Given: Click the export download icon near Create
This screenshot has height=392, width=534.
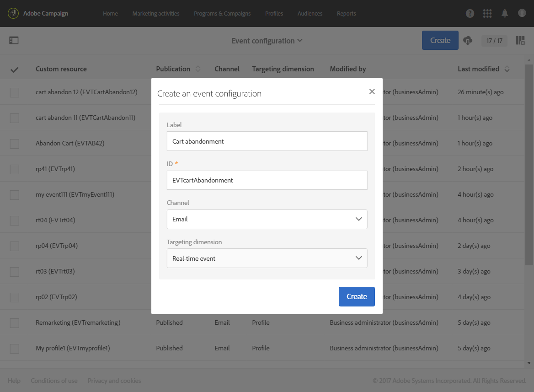Looking at the screenshot, I should pos(468,40).
